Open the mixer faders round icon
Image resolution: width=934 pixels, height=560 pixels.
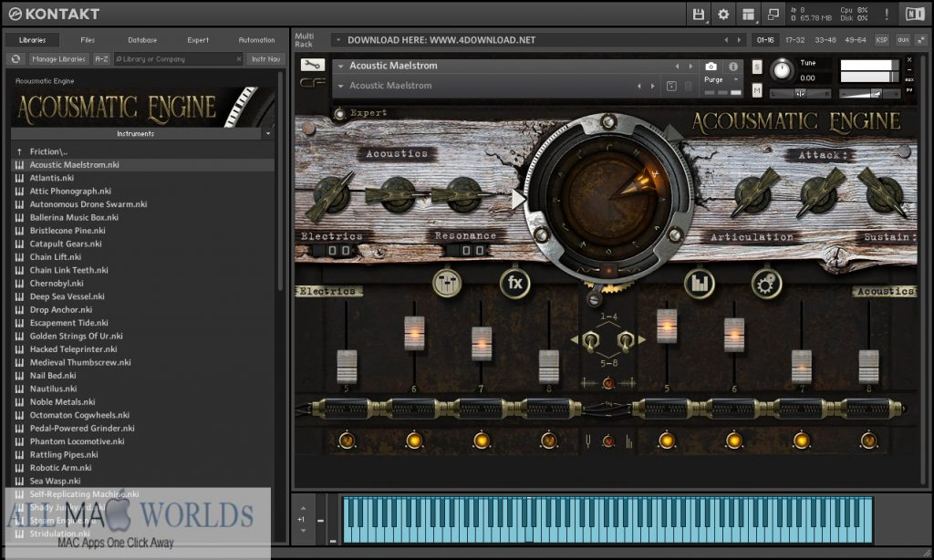[x=447, y=283]
